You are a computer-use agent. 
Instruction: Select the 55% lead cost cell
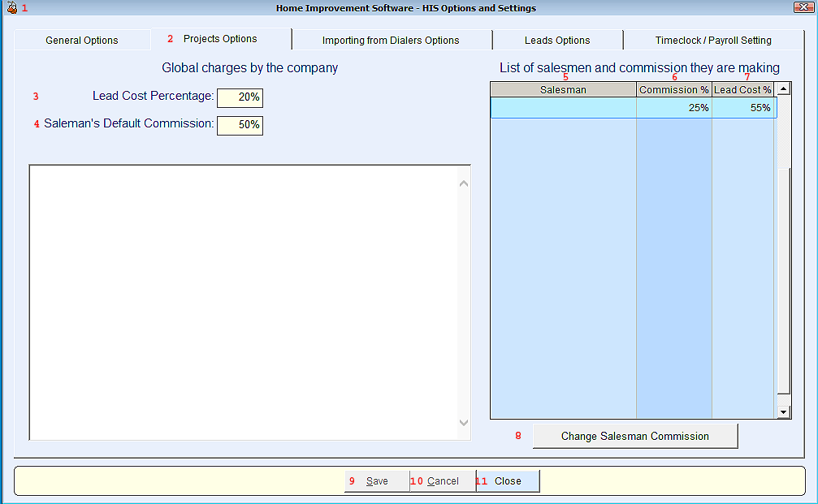coord(744,108)
